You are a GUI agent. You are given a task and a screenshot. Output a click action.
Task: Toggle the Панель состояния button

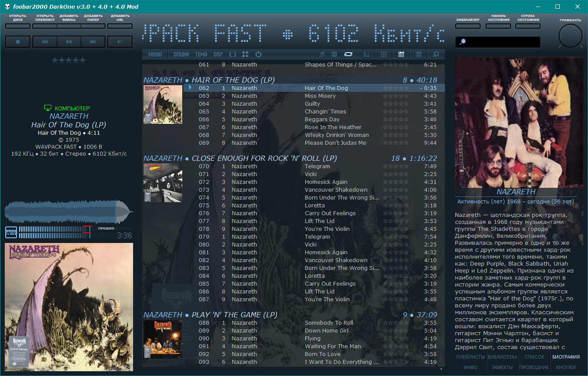[x=498, y=26]
